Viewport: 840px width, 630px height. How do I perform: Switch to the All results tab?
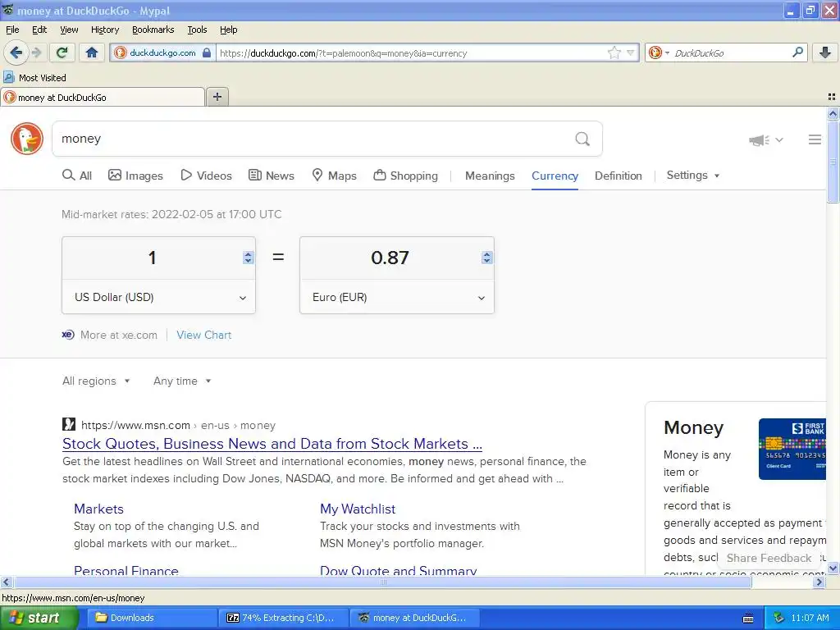click(77, 176)
